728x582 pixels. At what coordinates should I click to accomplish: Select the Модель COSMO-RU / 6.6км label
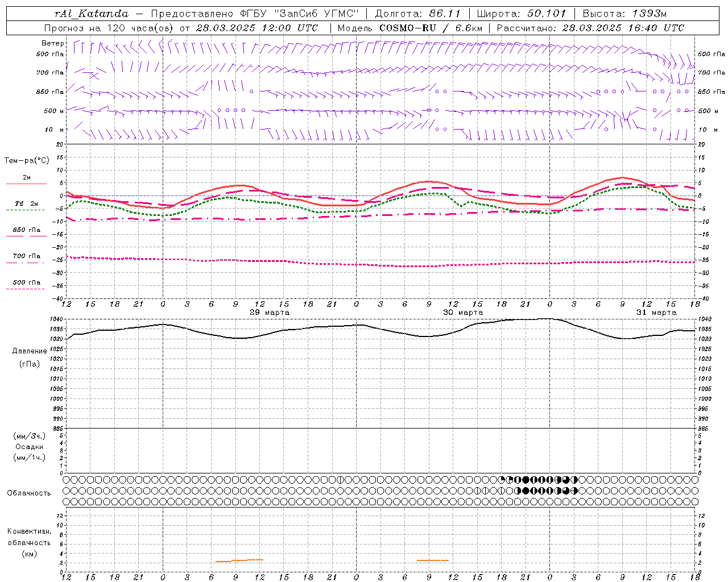[409, 28]
